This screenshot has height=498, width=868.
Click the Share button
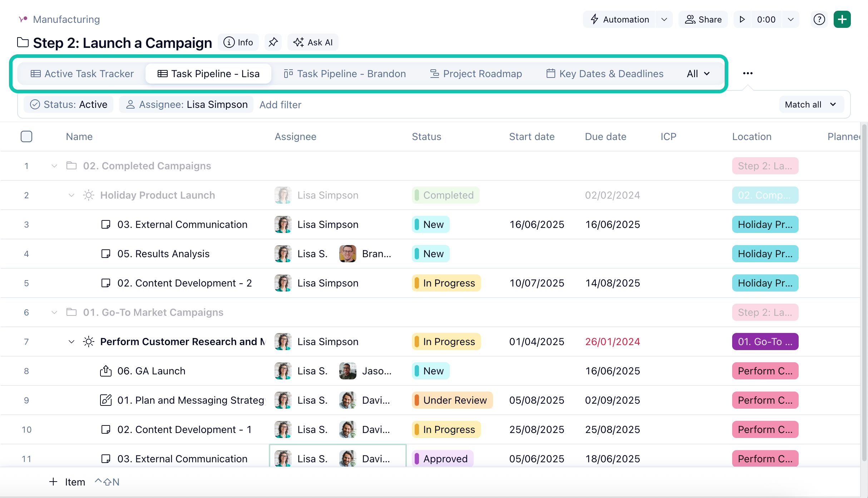coord(703,19)
